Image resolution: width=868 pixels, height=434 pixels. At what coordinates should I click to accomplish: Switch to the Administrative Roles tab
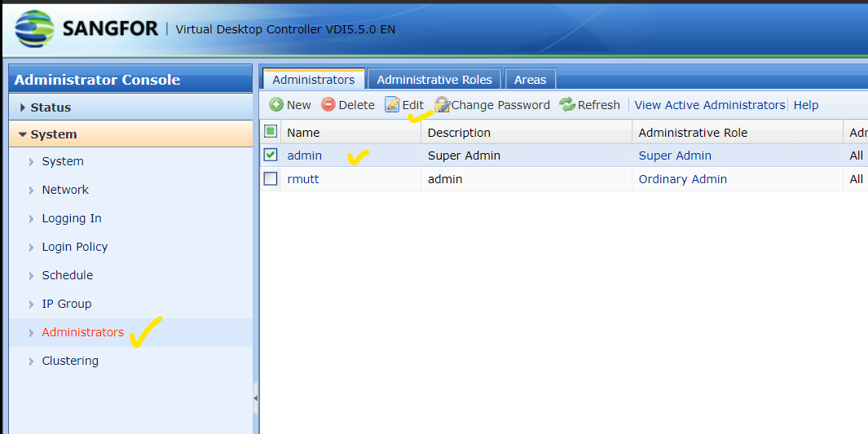point(434,80)
